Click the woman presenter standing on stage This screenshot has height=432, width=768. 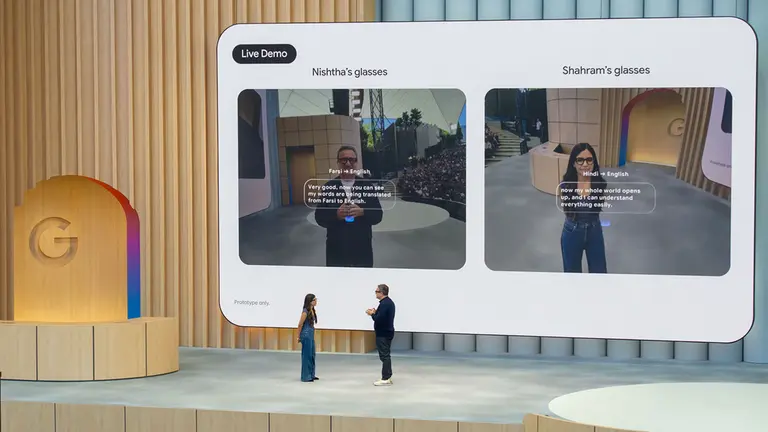[x=308, y=342]
